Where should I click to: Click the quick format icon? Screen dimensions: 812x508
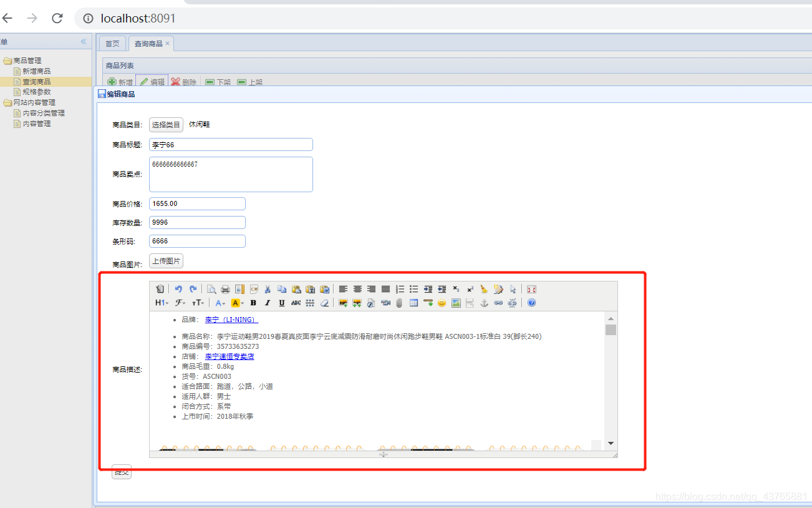point(498,289)
